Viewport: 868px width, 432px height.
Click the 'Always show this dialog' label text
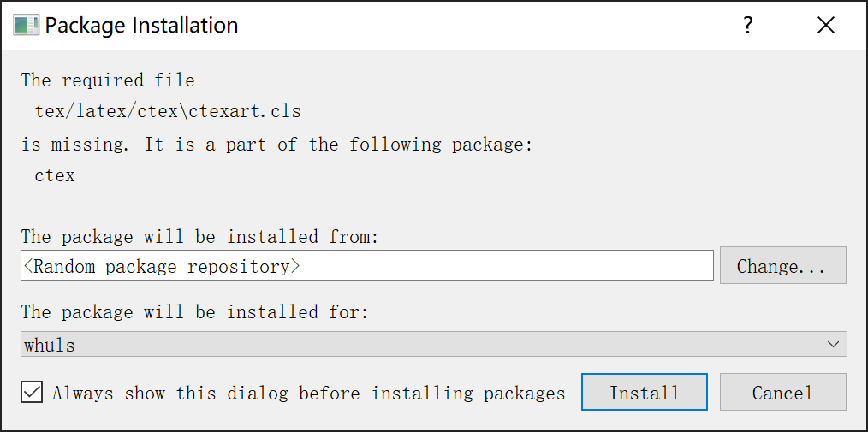pyautogui.click(x=308, y=394)
